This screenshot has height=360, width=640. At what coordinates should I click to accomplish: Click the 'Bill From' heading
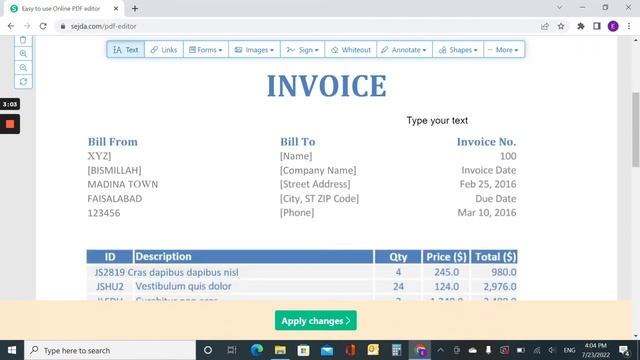pos(113,142)
